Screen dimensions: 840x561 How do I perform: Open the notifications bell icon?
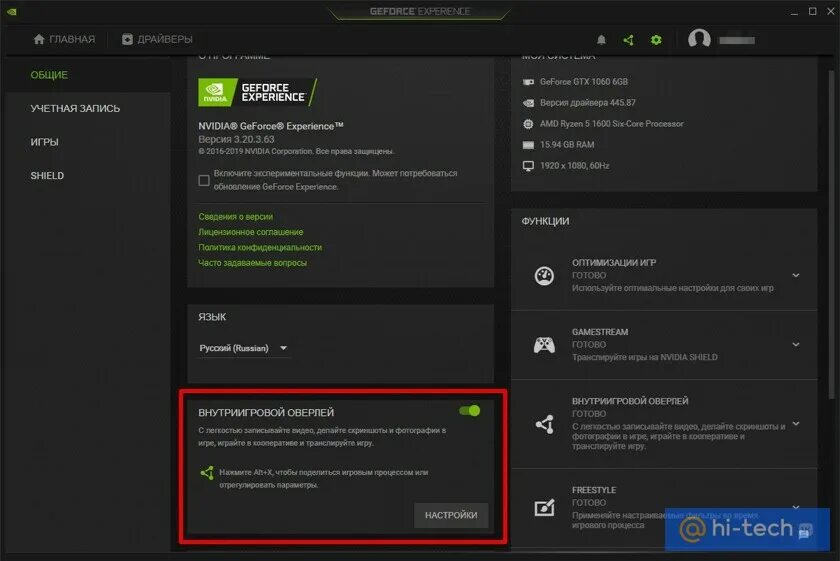601,40
